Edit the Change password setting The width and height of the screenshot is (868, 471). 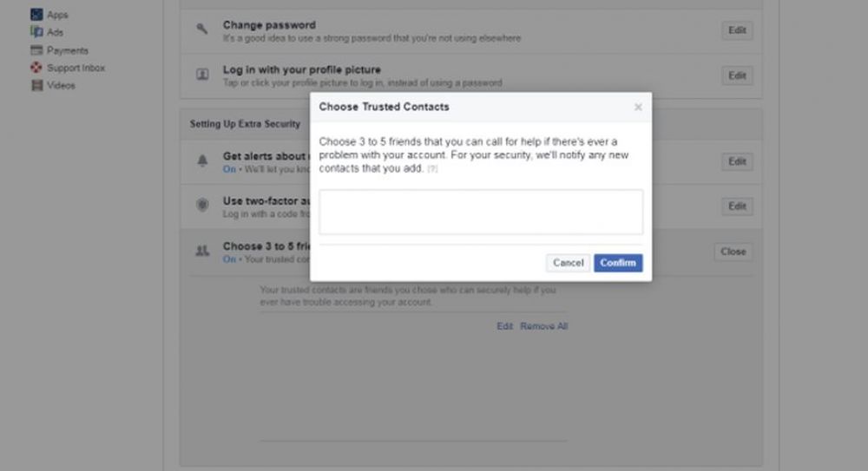[737, 30]
